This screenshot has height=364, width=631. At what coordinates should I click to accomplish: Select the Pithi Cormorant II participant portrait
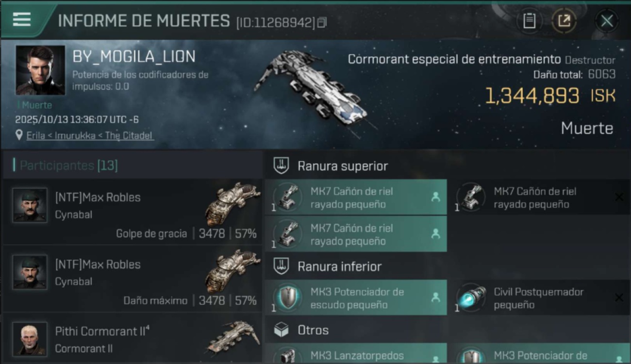30,339
